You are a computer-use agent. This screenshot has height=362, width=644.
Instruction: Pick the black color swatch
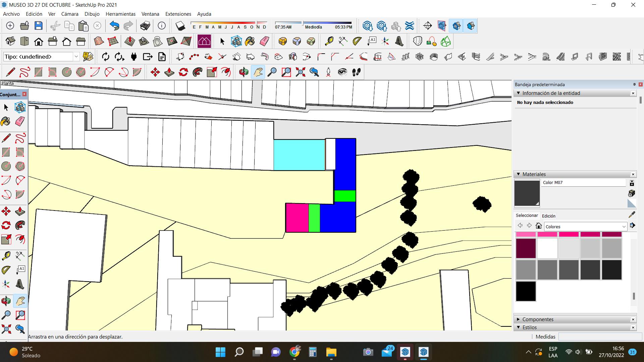click(x=526, y=291)
